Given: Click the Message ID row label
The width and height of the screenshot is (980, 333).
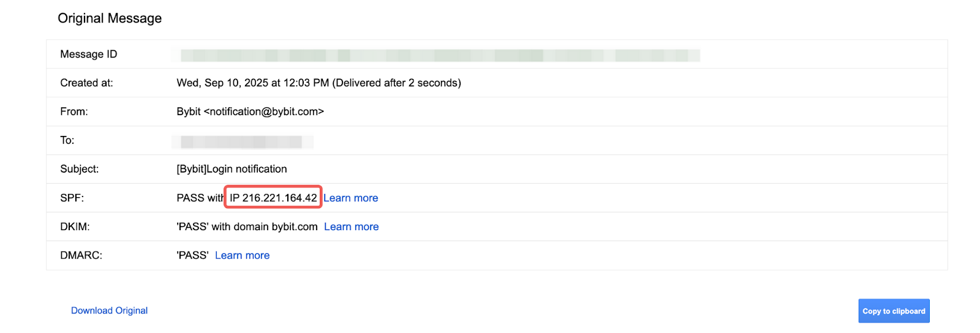Looking at the screenshot, I should tap(88, 54).
